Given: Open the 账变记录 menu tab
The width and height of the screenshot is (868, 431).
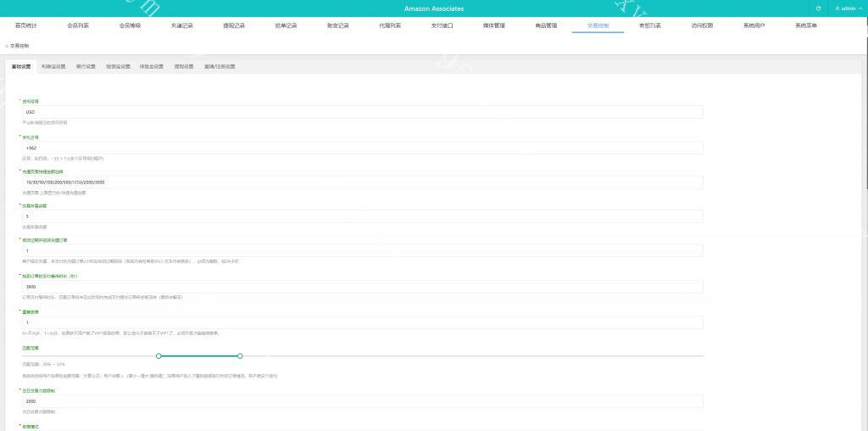Looking at the screenshot, I should (x=337, y=25).
